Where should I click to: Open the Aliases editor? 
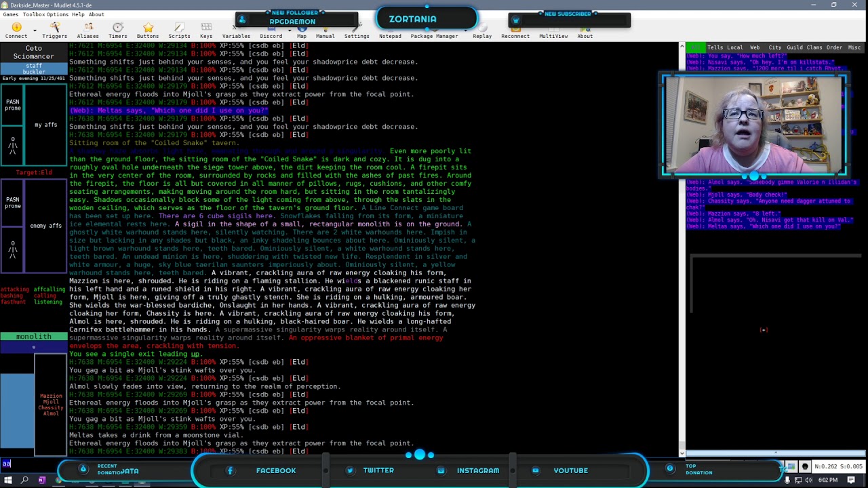click(x=88, y=30)
